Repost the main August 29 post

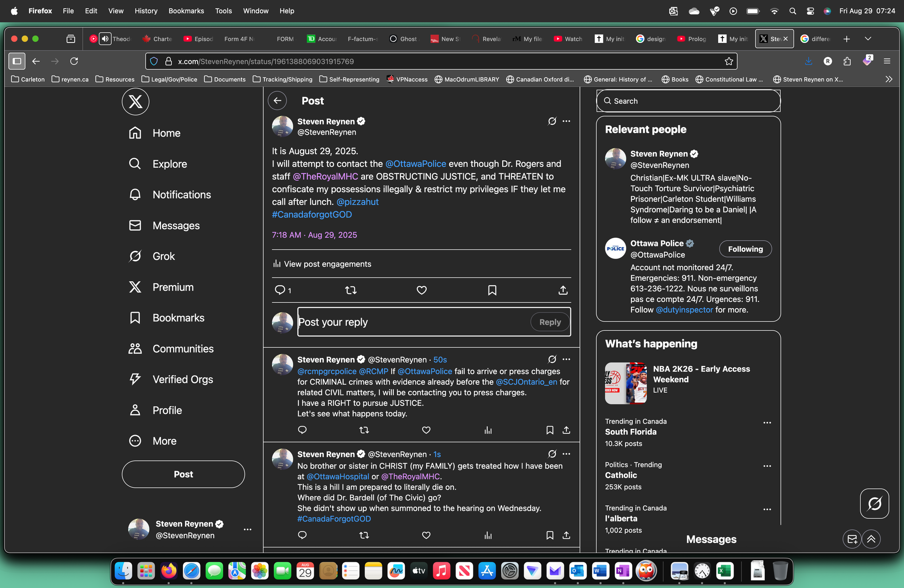coord(351,290)
